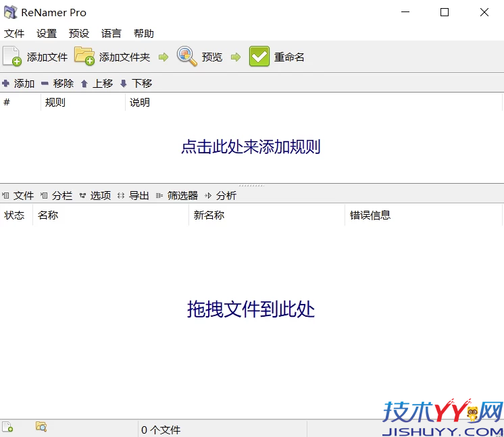
Task: Click 移除 in the rules toolbar
Action: click(64, 84)
